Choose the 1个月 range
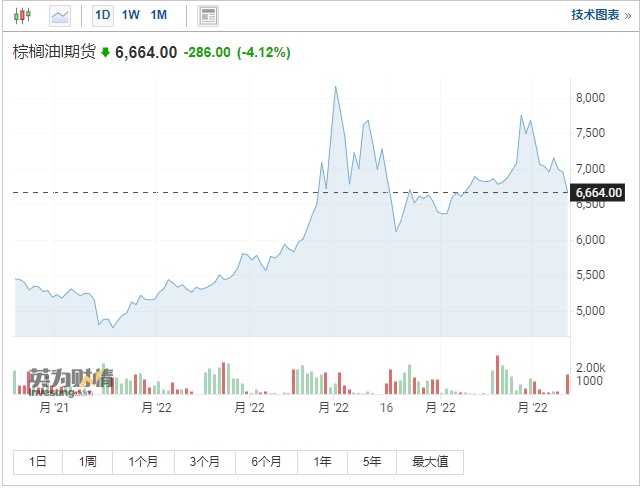Viewport: 643px width, 488px height. tap(143, 461)
